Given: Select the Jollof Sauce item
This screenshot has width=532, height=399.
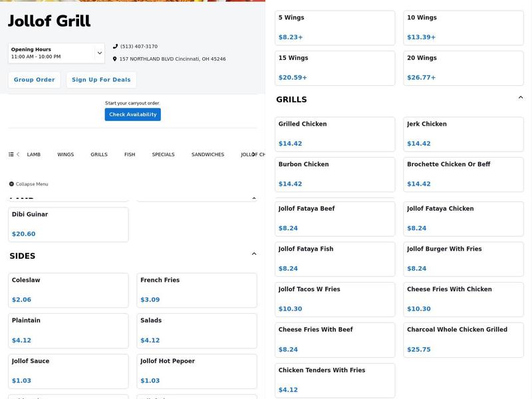Looking at the screenshot, I should [x=68, y=372].
